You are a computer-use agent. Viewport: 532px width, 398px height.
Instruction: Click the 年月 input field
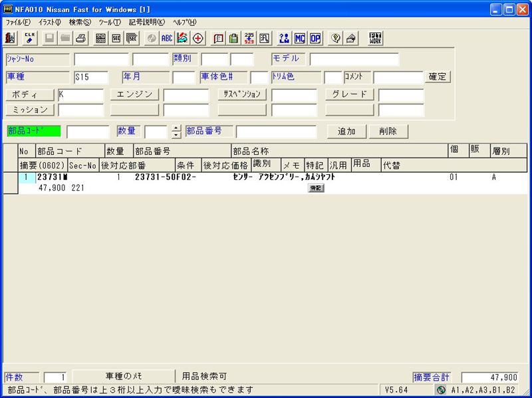[x=184, y=77]
